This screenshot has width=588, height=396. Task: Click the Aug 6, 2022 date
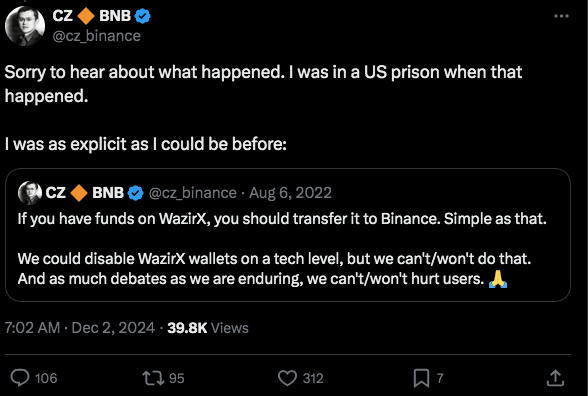click(290, 193)
